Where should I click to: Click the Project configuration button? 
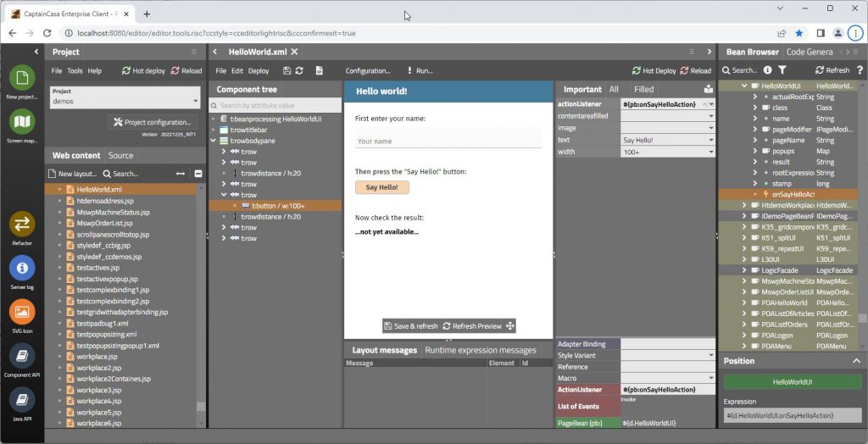pyautogui.click(x=153, y=122)
